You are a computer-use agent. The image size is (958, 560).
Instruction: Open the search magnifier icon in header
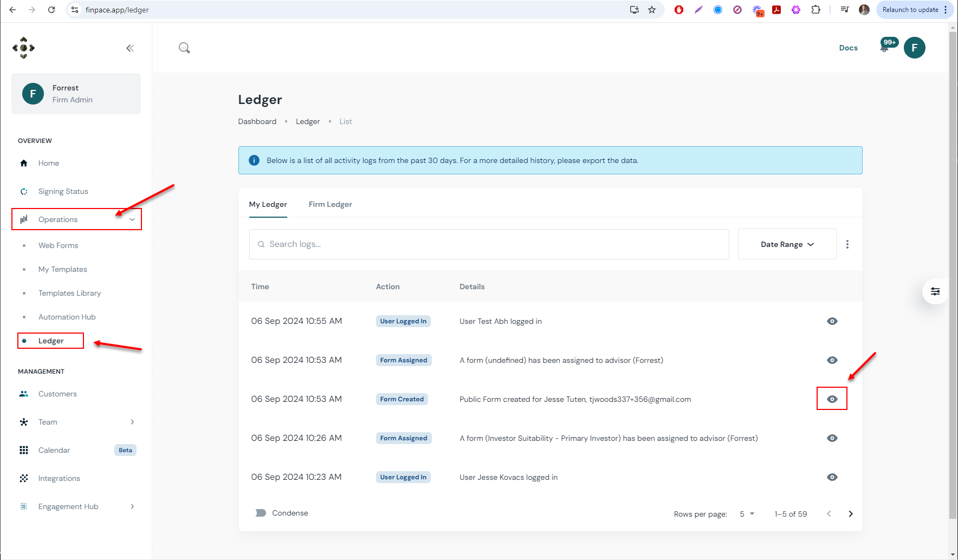pyautogui.click(x=184, y=48)
